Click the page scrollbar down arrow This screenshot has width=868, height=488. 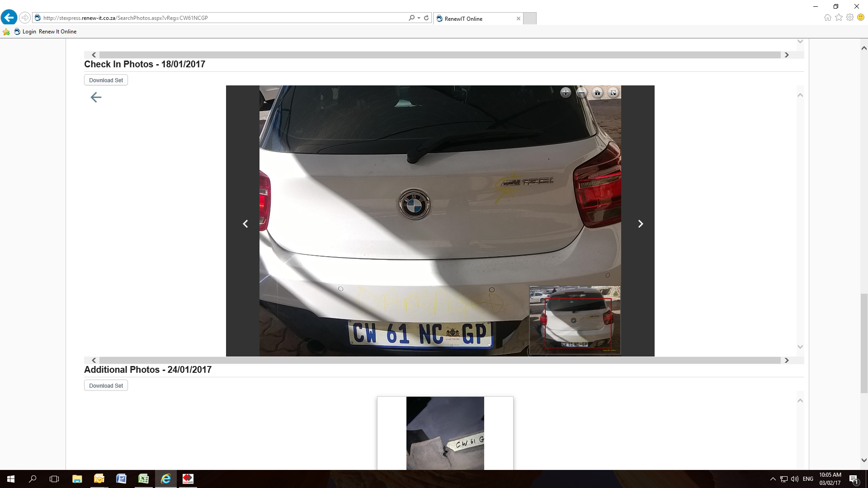[x=864, y=460]
